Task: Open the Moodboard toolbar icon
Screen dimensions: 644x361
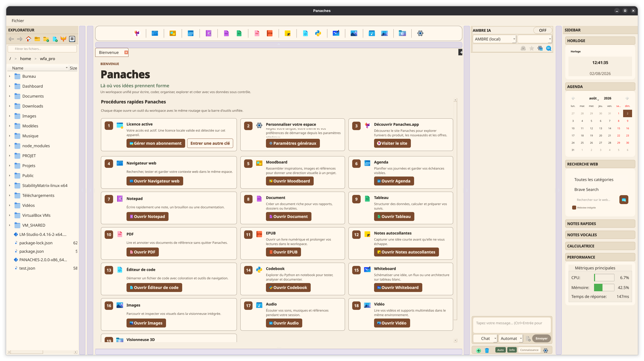Action: click(173, 33)
